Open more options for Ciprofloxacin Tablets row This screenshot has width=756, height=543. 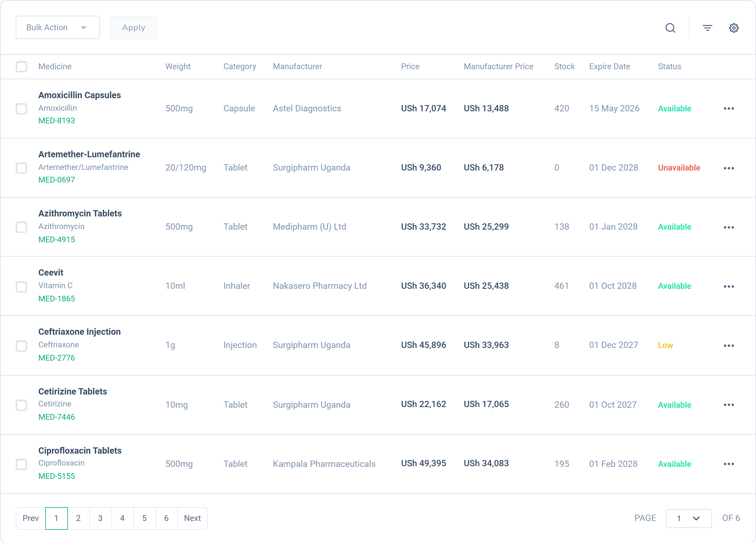(x=729, y=464)
